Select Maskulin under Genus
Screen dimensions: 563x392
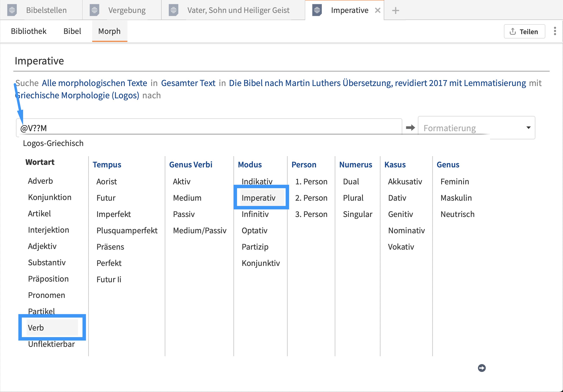pyautogui.click(x=456, y=198)
